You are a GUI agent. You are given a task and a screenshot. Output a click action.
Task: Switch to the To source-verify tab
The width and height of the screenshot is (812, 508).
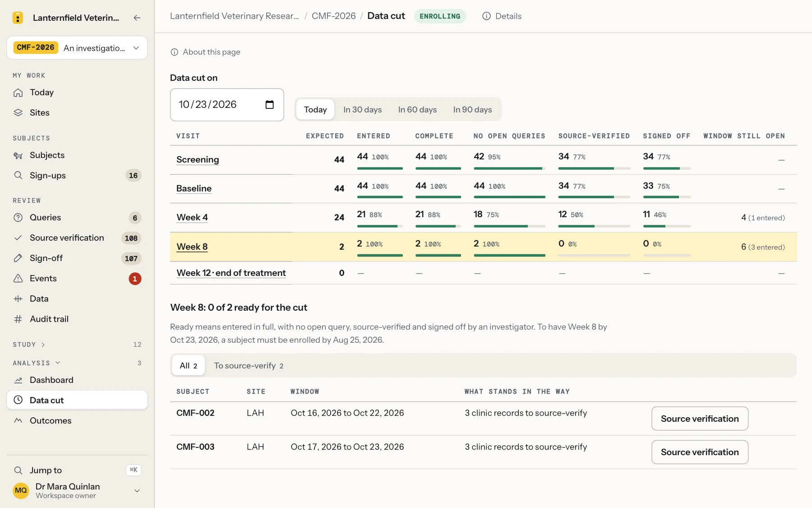pos(249,366)
